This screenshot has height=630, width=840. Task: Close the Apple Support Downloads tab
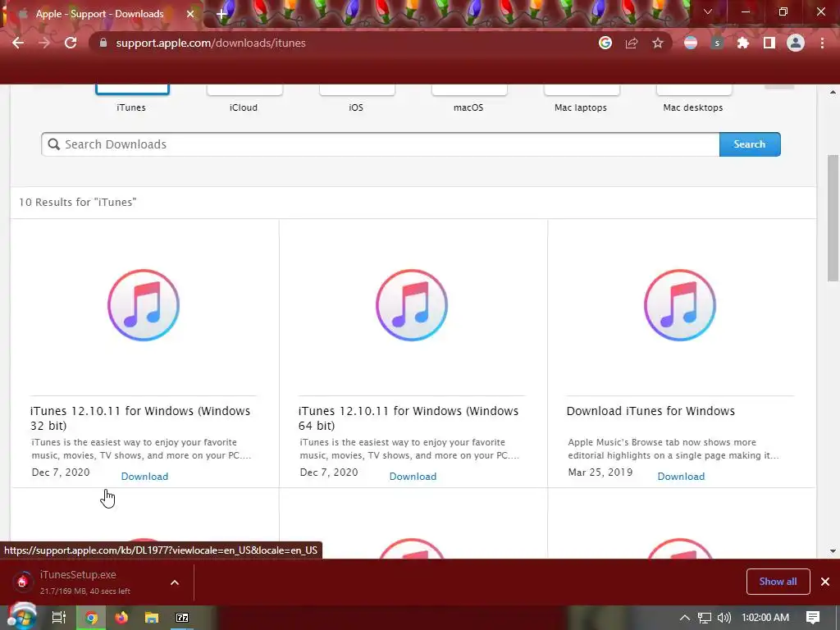click(190, 14)
